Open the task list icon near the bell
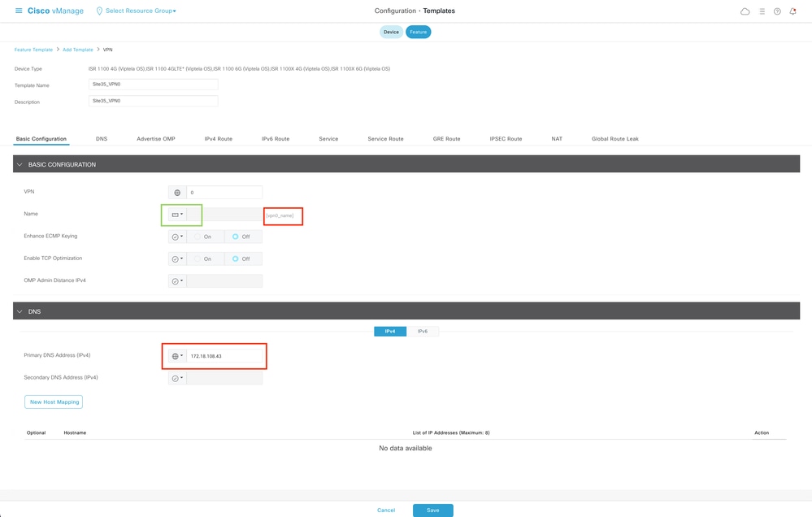 [760, 11]
